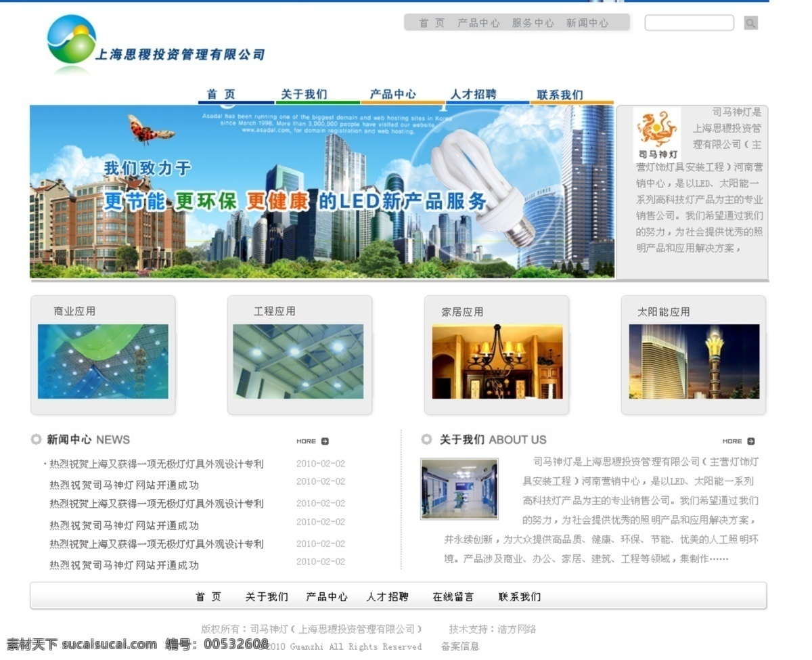812x660 pixels.
Task: Click 联系我们 in footer navigation
Action: (520, 597)
